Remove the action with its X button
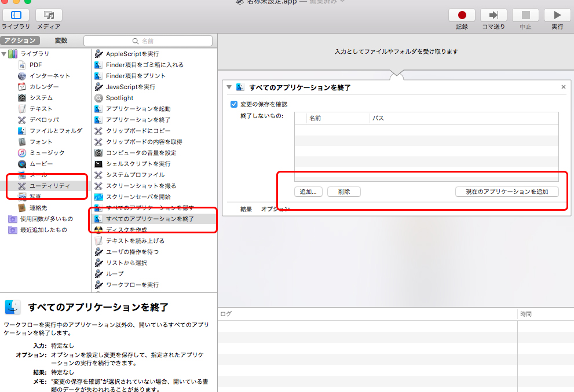 click(x=563, y=87)
